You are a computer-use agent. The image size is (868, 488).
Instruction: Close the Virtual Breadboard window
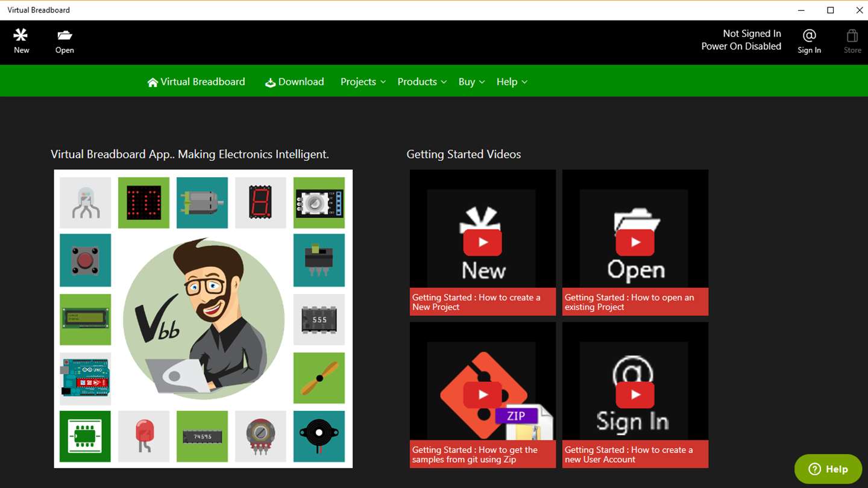click(x=859, y=10)
